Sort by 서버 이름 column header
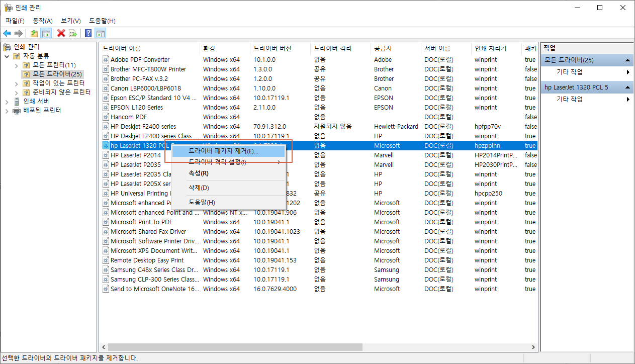 pyautogui.click(x=446, y=49)
